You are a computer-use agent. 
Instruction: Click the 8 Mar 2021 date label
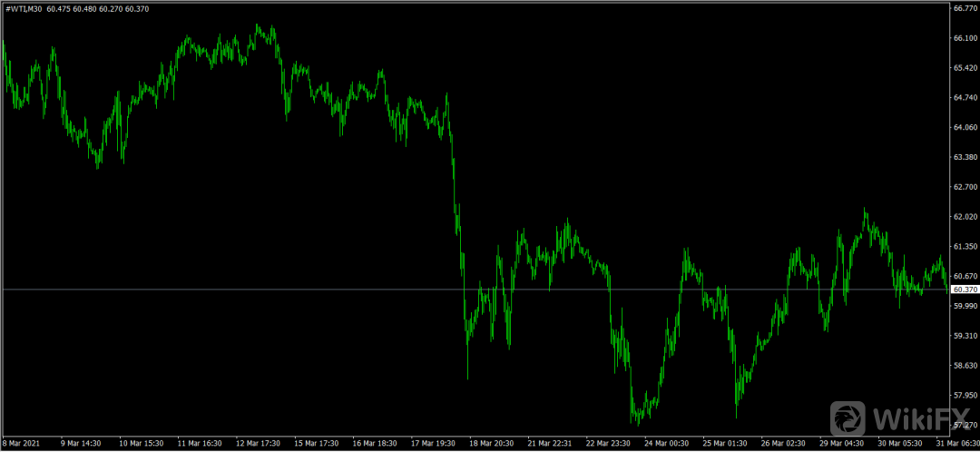22,444
